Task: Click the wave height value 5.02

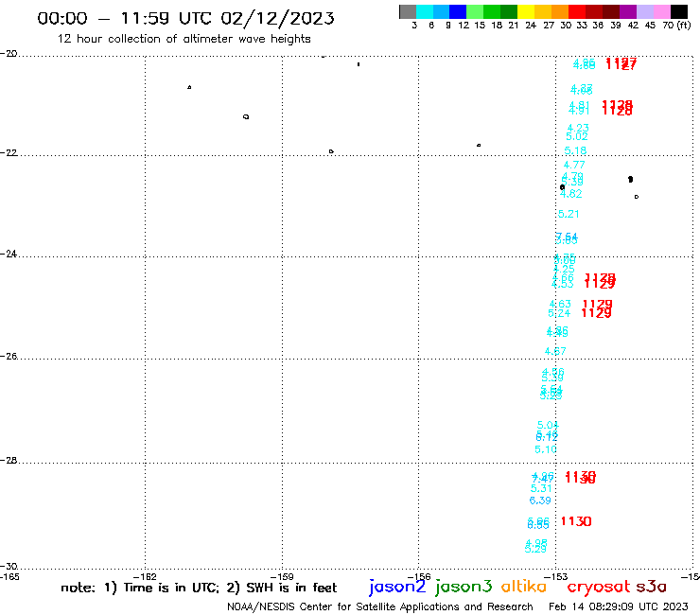Action: [577, 136]
